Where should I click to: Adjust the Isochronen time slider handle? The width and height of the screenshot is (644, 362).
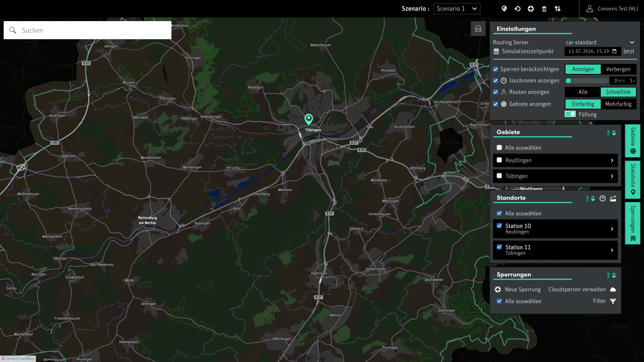click(x=569, y=80)
